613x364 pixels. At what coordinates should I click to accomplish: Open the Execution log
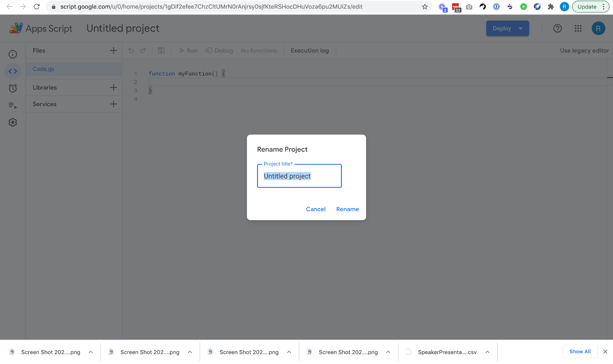click(310, 51)
